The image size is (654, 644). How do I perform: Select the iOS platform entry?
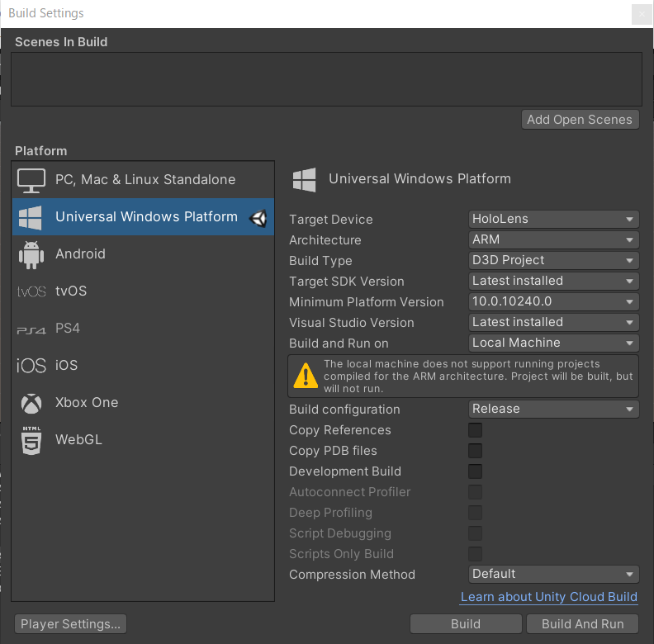click(143, 366)
